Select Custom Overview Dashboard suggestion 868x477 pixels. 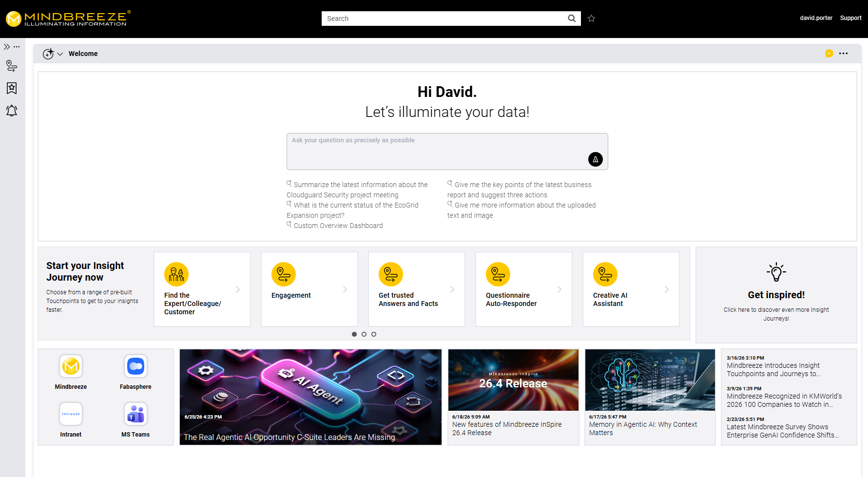click(x=335, y=225)
